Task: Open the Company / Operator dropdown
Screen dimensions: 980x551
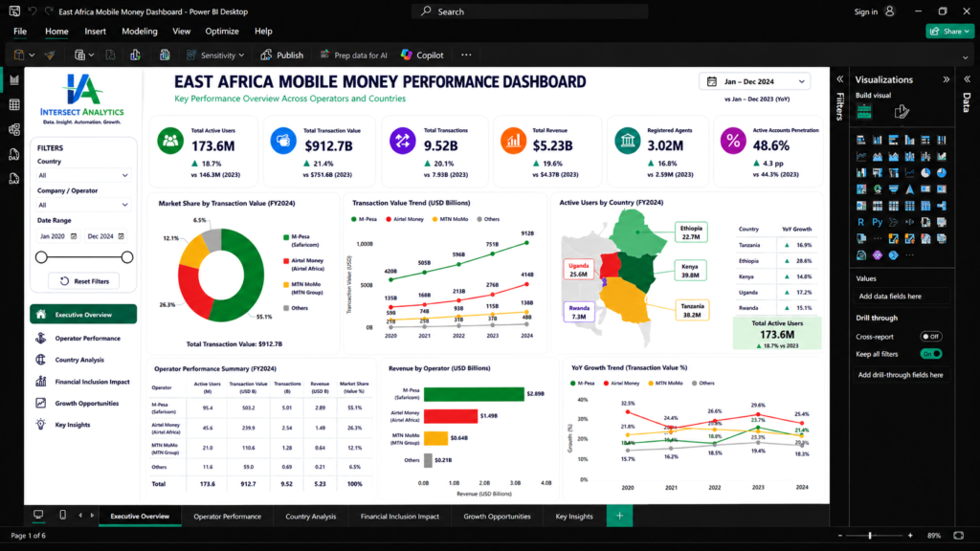Action: [x=83, y=205]
